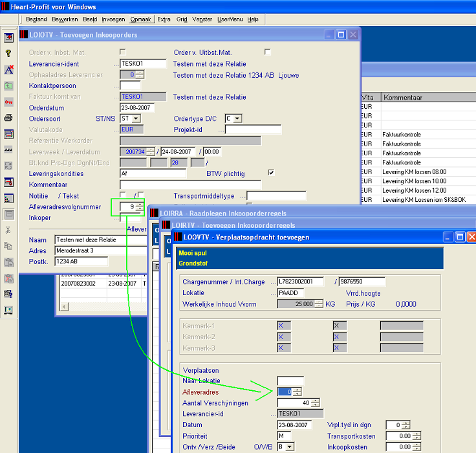
Task: Open the Grid menu
Action: pos(182,19)
